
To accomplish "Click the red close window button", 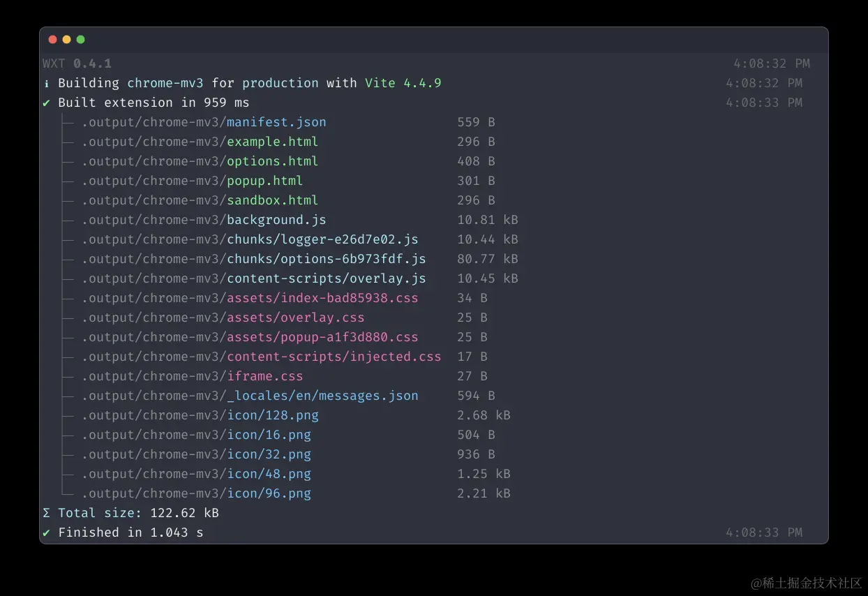I will tap(53, 40).
